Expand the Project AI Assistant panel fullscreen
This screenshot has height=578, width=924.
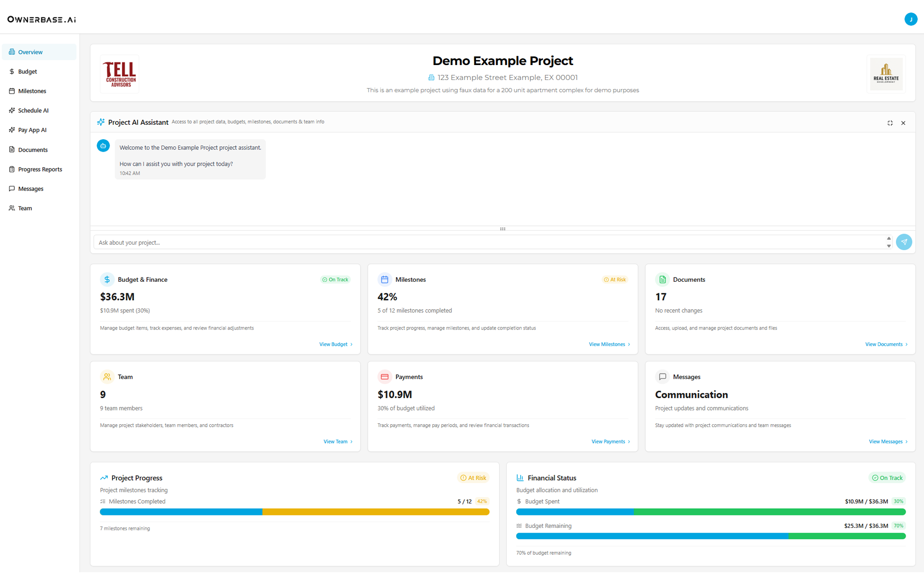tap(890, 123)
